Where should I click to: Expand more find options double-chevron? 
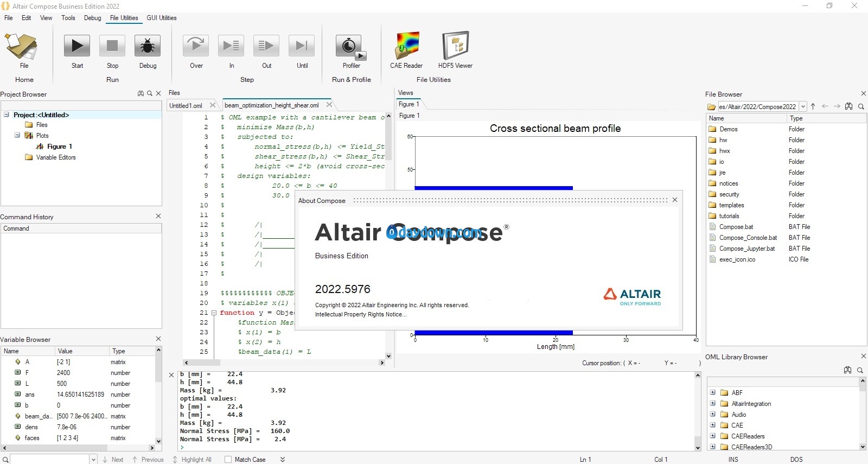(x=283, y=459)
